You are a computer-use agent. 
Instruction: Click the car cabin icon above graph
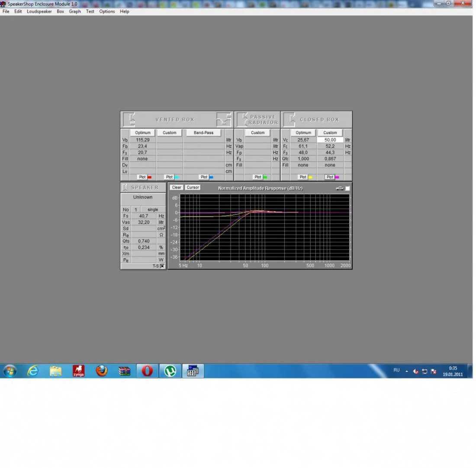click(x=340, y=189)
